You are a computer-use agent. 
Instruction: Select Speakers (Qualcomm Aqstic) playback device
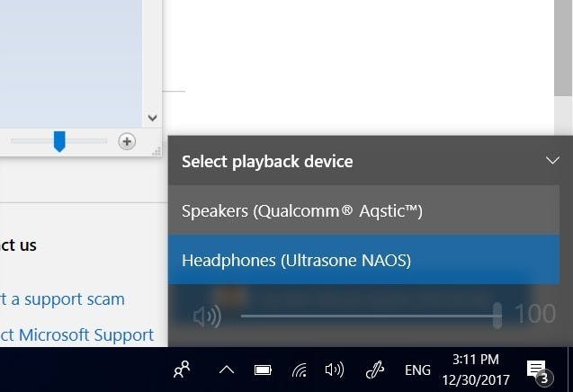363,210
